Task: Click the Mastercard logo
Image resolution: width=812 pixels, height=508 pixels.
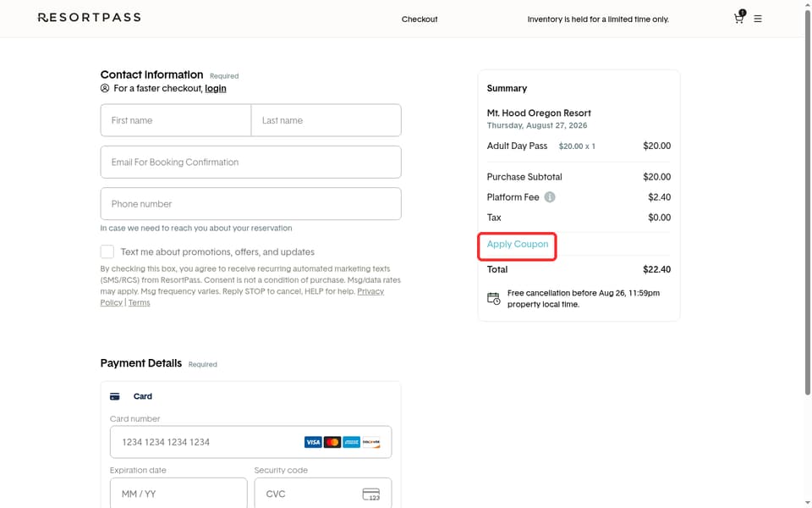Action: click(332, 442)
